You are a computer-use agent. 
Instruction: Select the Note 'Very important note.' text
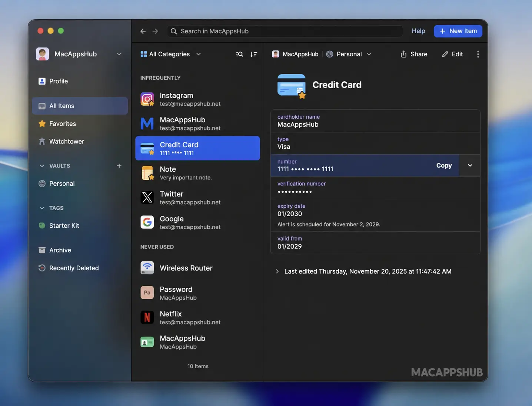coord(186,178)
